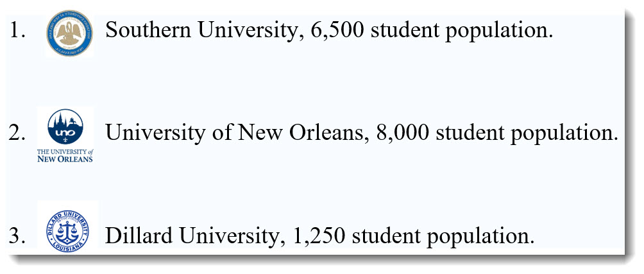Click "The University of New Orleans" wordmark under logo
Image resolution: width=644 pixels, height=274 pixels.
65,156
